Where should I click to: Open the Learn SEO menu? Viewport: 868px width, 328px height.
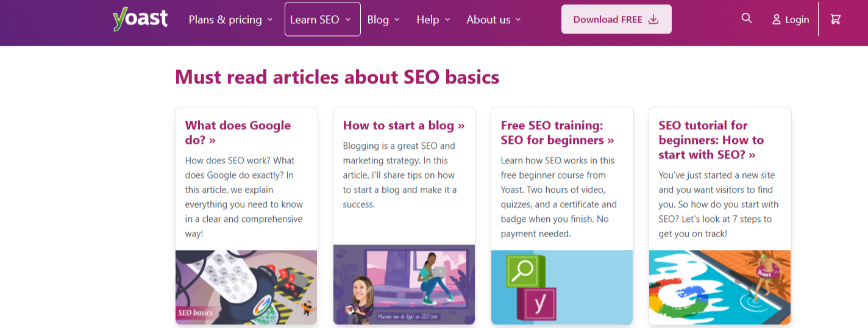(322, 19)
